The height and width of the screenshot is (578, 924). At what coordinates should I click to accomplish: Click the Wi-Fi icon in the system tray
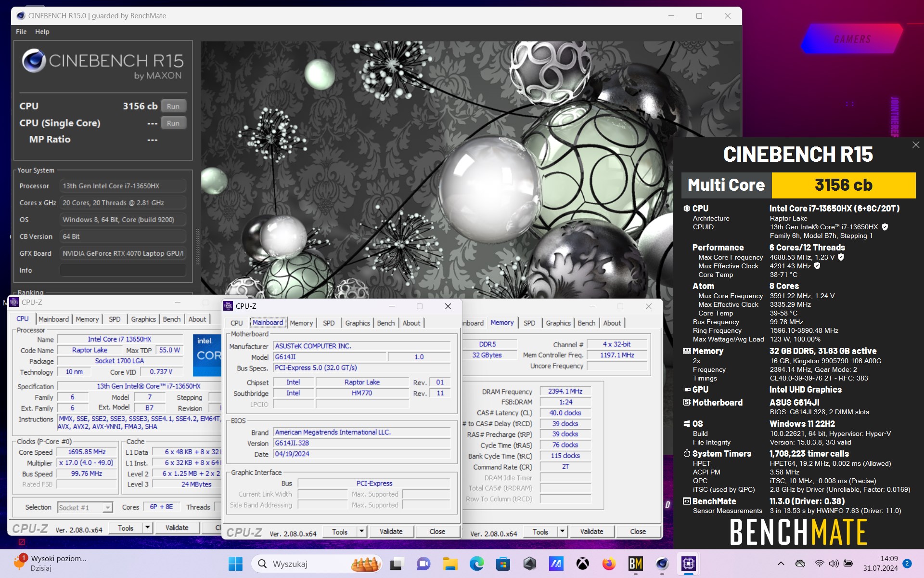(819, 564)
